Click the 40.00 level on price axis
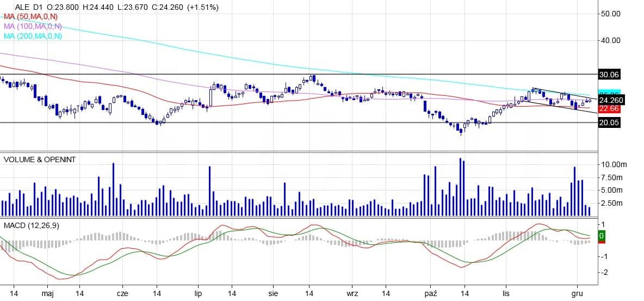This screenshot has width=644, height=301. [x=610, y=40]
